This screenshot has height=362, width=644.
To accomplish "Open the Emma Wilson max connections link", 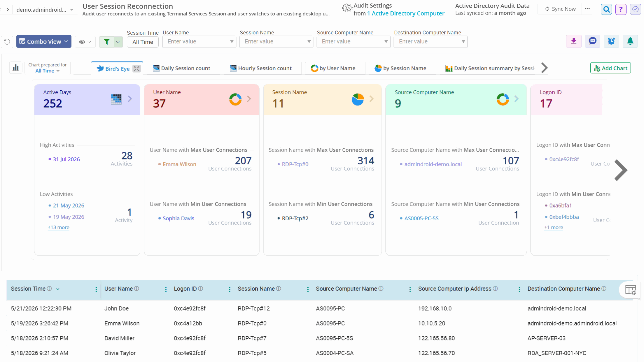I will [x=179, y=164].
